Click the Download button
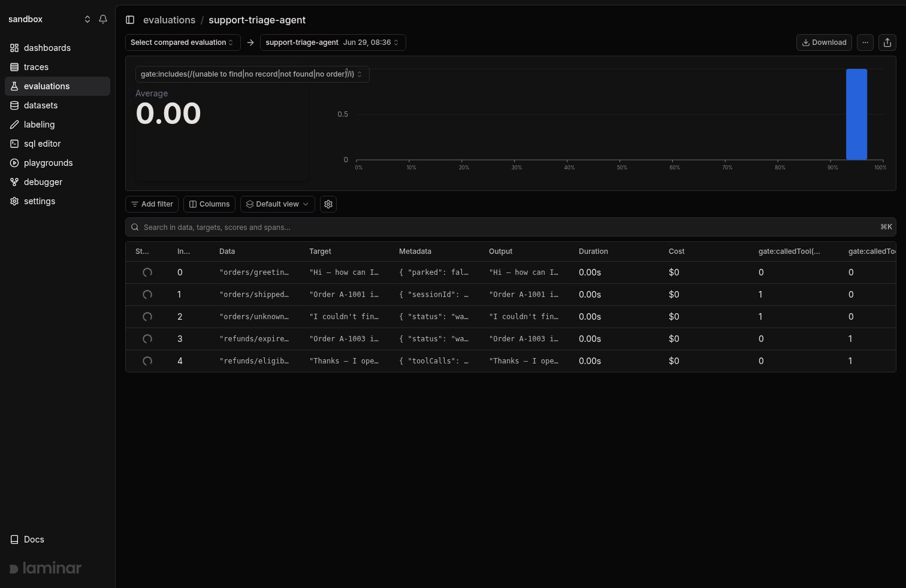Screen dimensions: 906x588 (824, 43)
